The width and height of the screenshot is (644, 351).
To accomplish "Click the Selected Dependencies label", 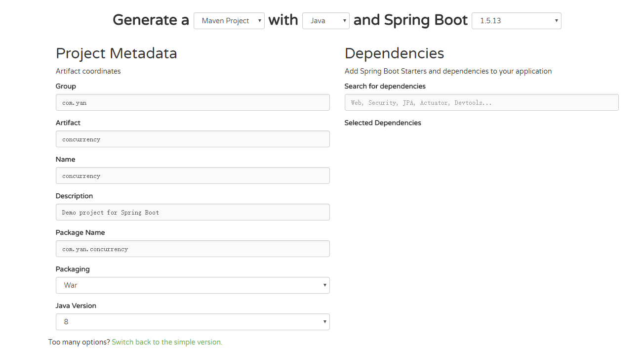I will [383, 123].
